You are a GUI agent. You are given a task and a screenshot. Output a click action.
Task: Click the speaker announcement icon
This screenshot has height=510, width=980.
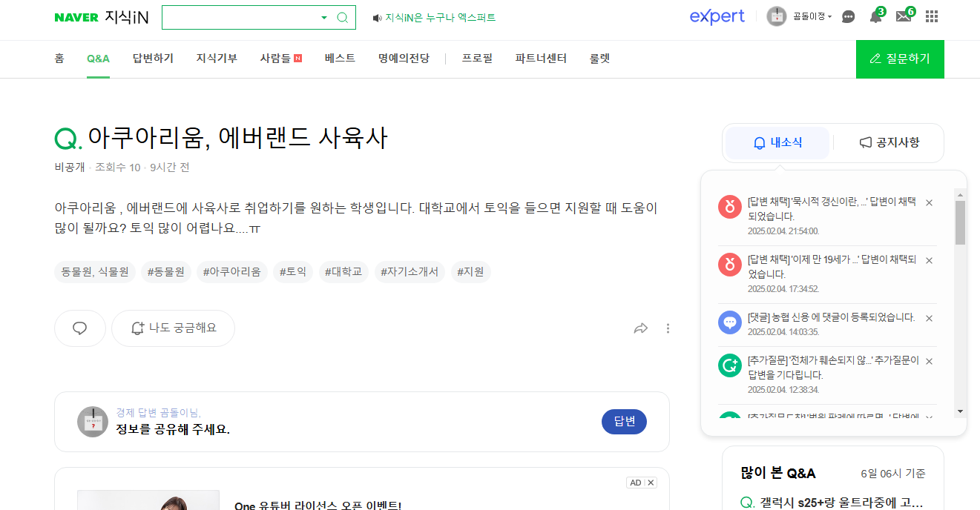coord(377,18)
